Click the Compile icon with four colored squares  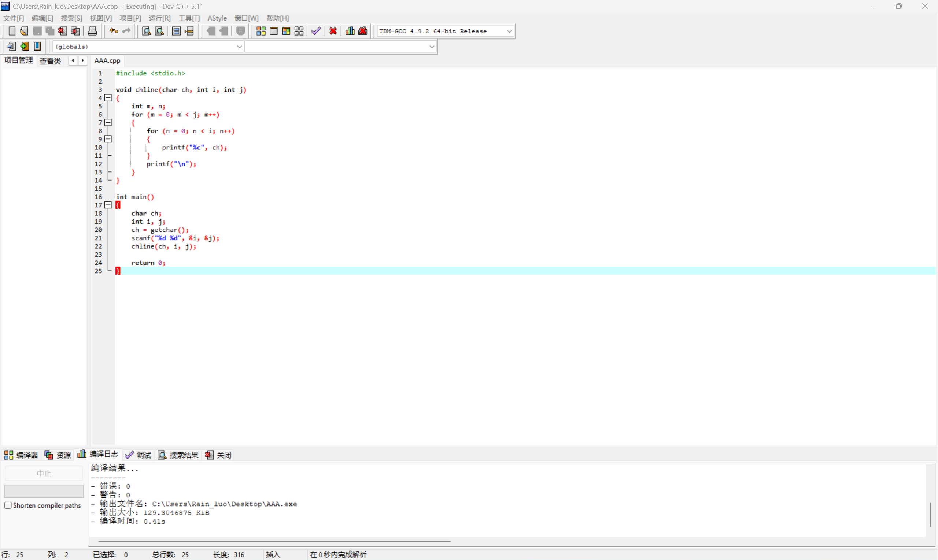(x=261, y=31)
